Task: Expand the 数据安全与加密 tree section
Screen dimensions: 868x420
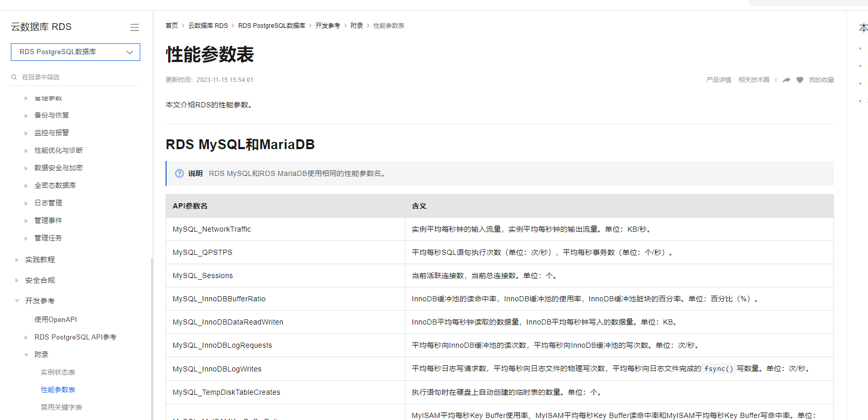Action: click(x=26, y=168)
